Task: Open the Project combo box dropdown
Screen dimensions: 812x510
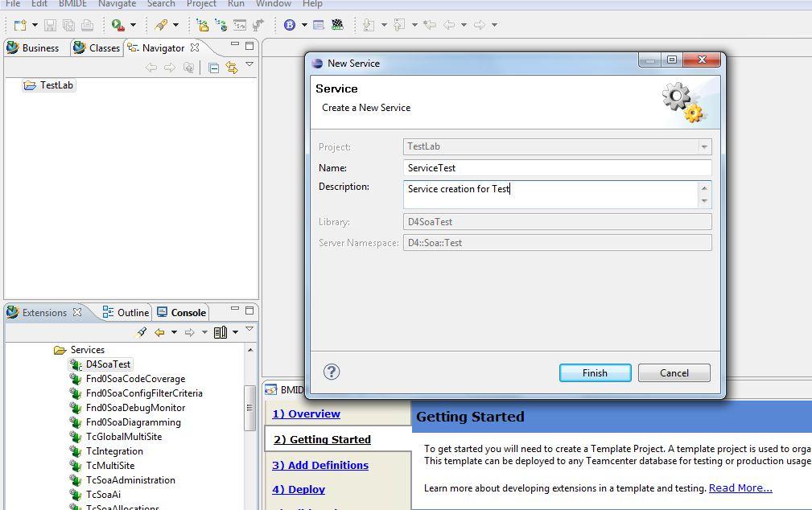Action: [704, 147]
